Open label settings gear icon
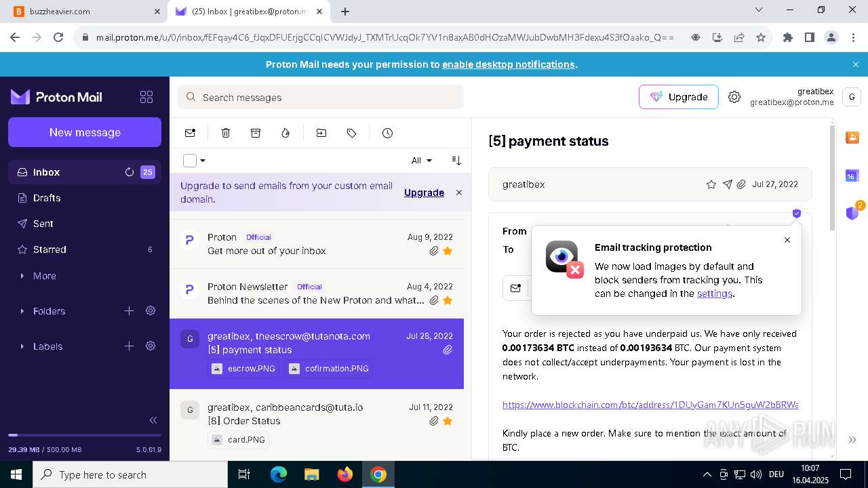Viewport: 868px width, 488px height. (x=151, y=346)
